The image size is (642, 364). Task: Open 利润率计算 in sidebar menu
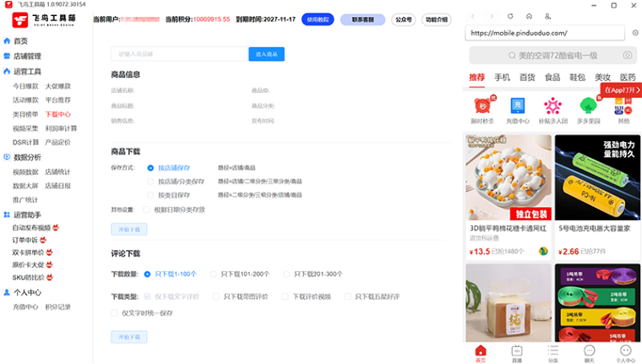[x=61, y=128]
